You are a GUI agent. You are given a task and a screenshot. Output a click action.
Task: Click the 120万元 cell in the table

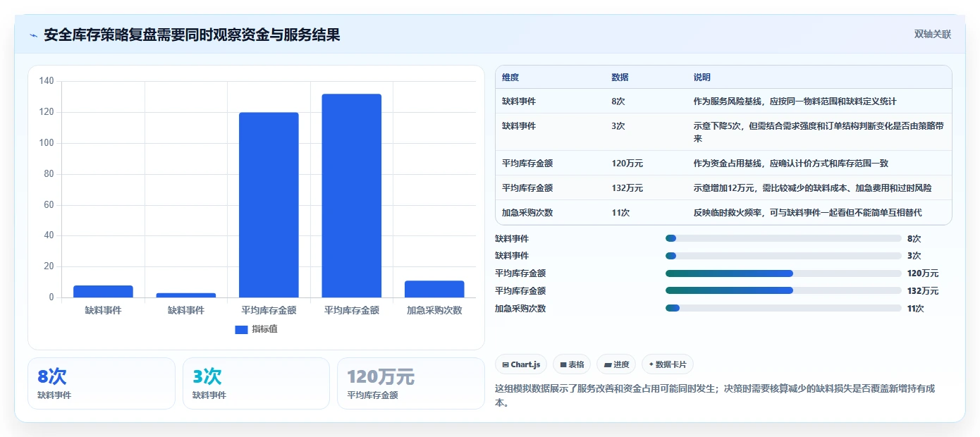pyautogui.click(x=627, y=164)
